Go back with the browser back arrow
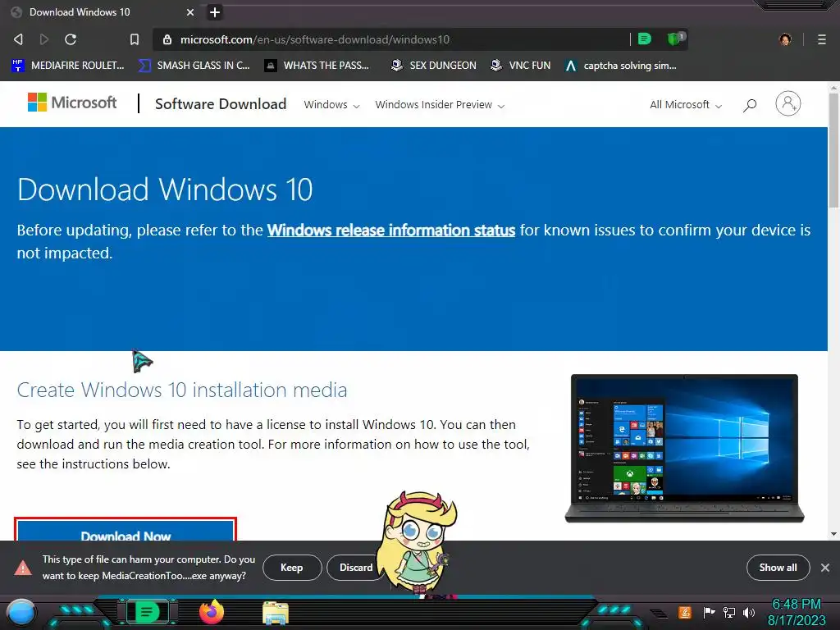 (x=18, y=39)
